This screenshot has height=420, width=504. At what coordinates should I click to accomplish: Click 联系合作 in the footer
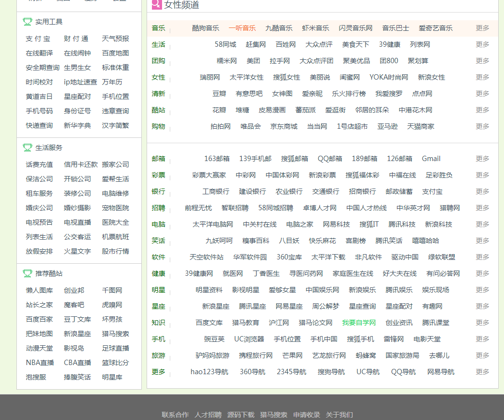pyautogui.click(x=175, y=415)
